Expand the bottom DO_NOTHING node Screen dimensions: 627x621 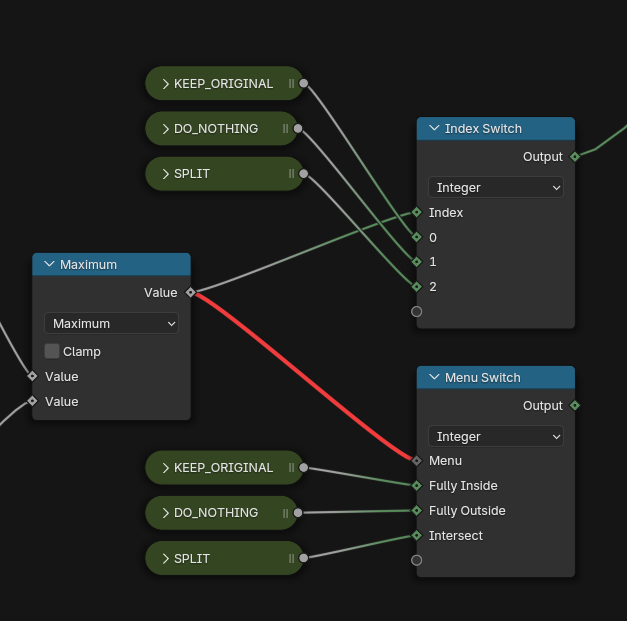(x=166, y=513)
